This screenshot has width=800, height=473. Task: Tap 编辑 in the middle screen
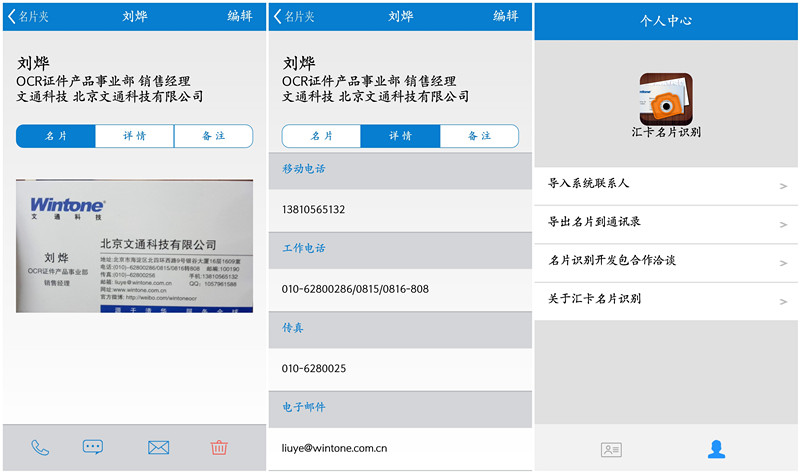click(506, 16)
